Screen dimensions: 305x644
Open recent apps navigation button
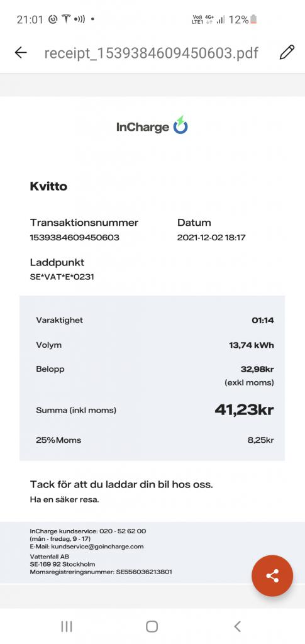(x=67, y=626)
